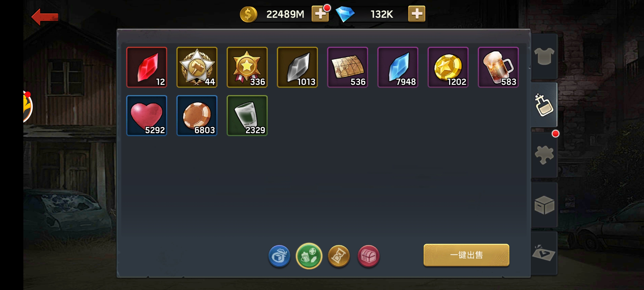Select the treasure map item with 536
The image size is (644, 290).
coord(347,67)
